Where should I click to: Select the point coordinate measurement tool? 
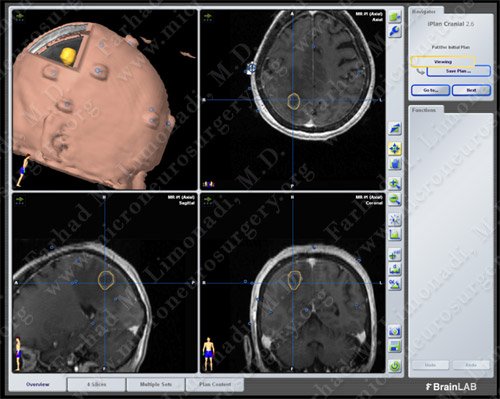(395, 255)
